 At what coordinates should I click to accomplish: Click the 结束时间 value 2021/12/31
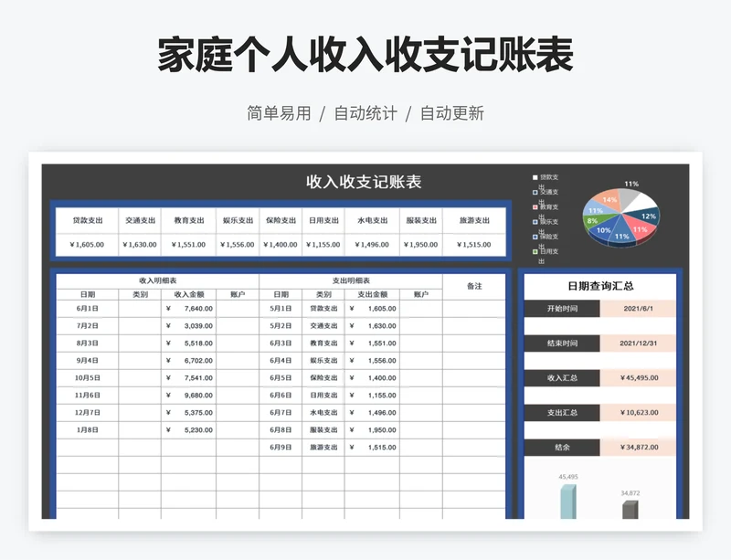tap(638, 343)
